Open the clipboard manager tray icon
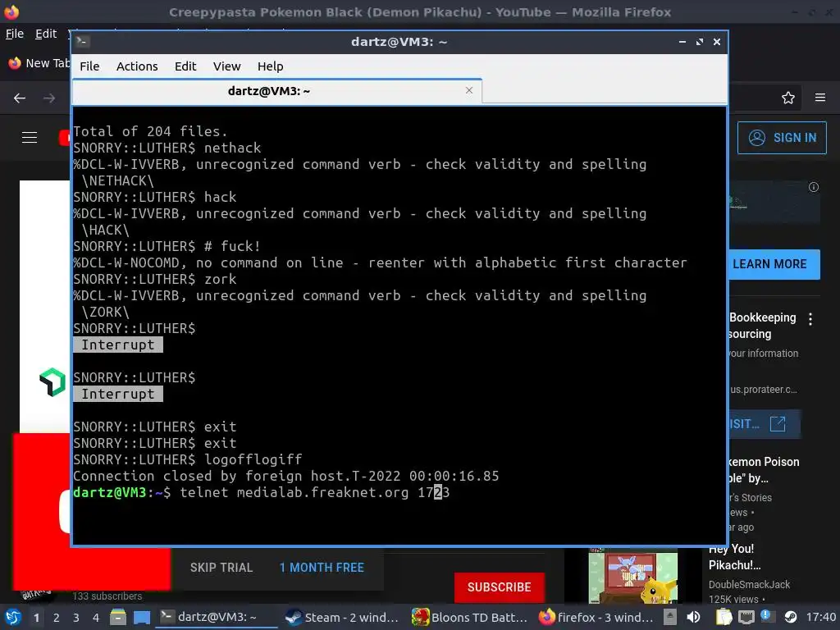This screenshot has width=840, height=630. [724, 617]
